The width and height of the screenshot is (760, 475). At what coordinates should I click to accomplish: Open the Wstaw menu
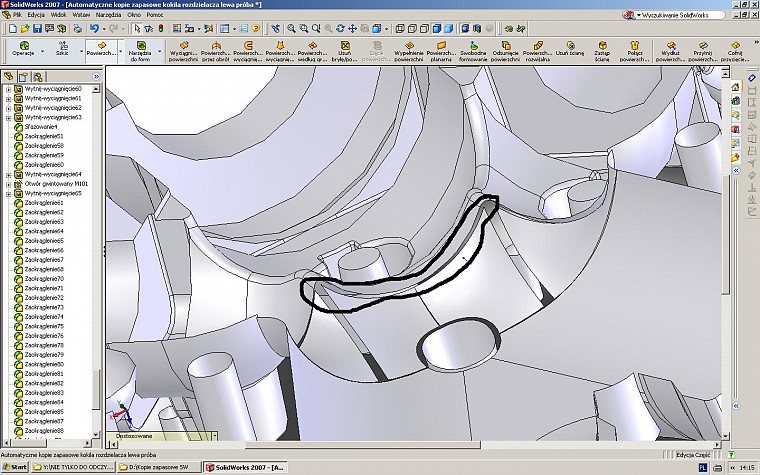[81, 16]
